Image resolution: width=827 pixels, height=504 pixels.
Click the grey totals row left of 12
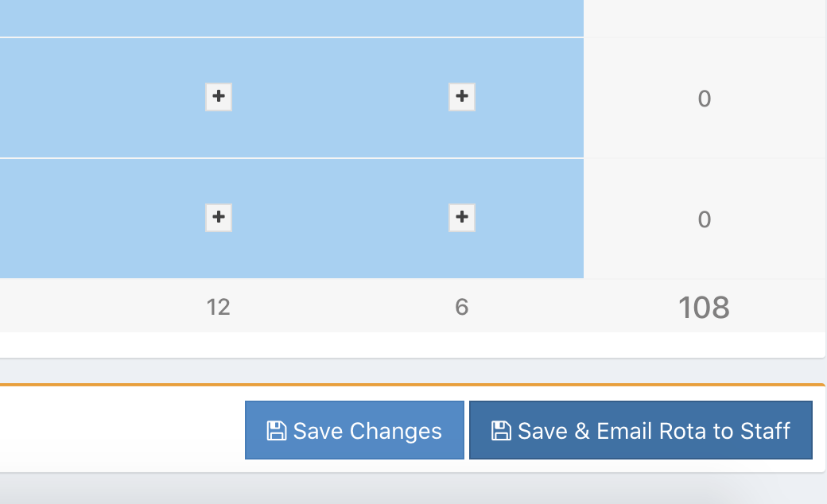point(95,307)
